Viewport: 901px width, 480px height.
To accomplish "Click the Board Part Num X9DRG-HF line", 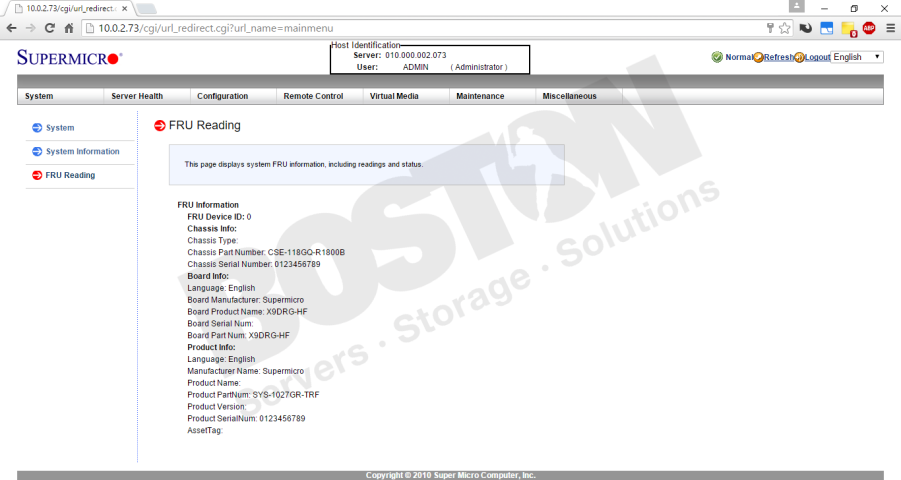I will point(238,335).
